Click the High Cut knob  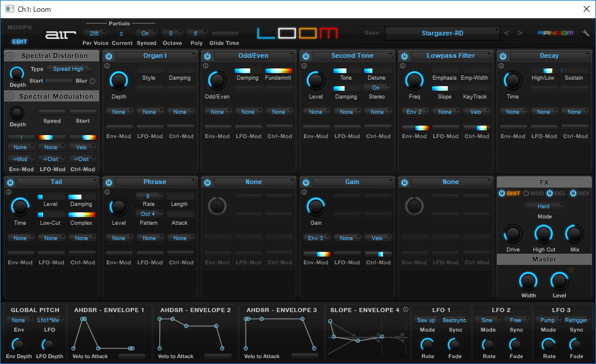point(543,234)
